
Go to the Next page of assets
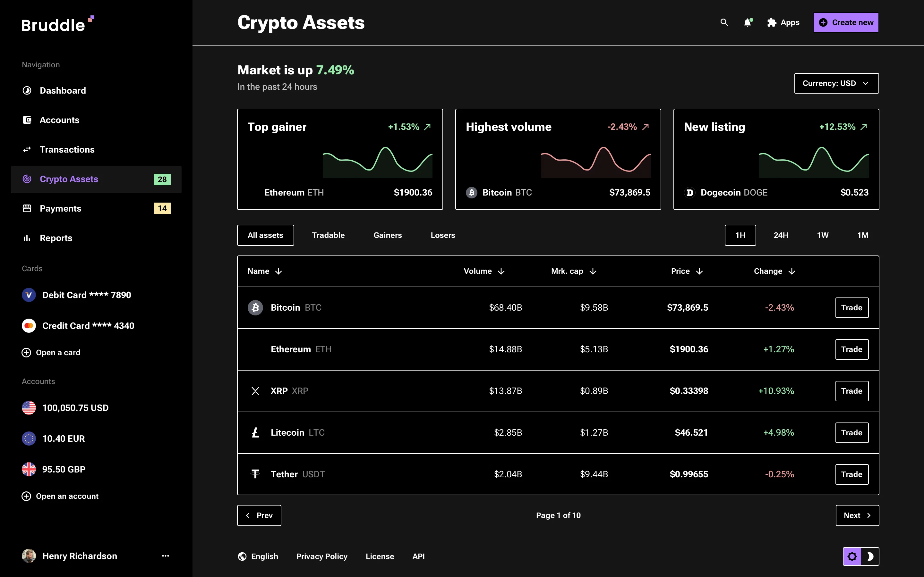pyautogui.click(x=857, y=515)
